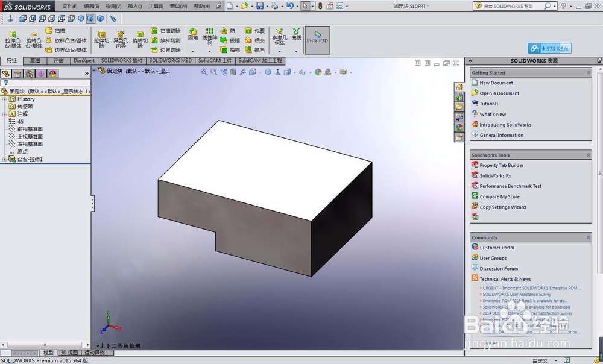Open the Linear Pattern dropdown arrow
This screenshot has height=364, width=603.
pos(210,51)
